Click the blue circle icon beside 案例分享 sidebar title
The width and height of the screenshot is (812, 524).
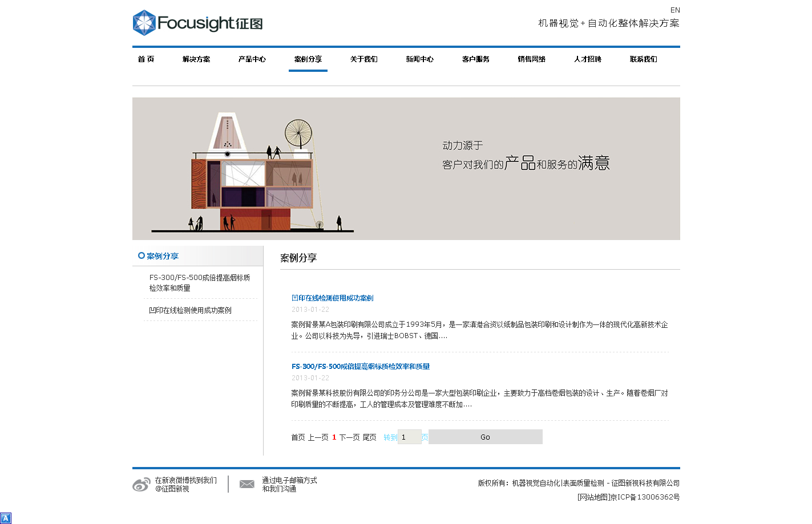(141, 256)
